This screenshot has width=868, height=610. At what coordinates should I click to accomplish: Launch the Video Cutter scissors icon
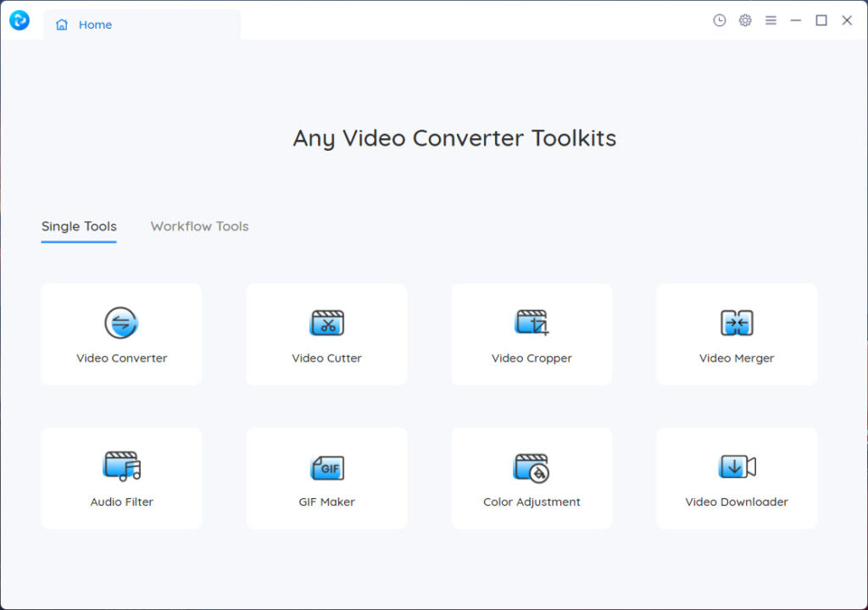326,323
